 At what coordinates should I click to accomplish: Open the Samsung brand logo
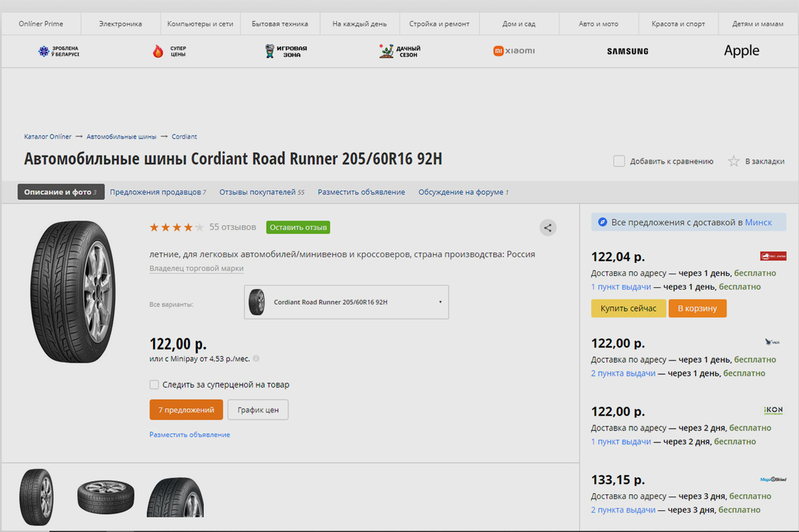(x=628, y=51)
